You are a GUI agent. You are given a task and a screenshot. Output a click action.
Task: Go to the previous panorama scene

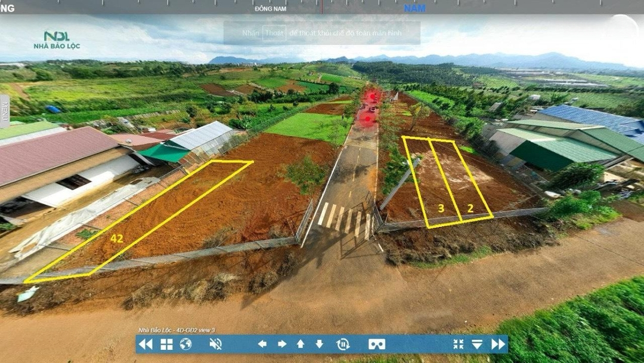(x=145, y=344)
